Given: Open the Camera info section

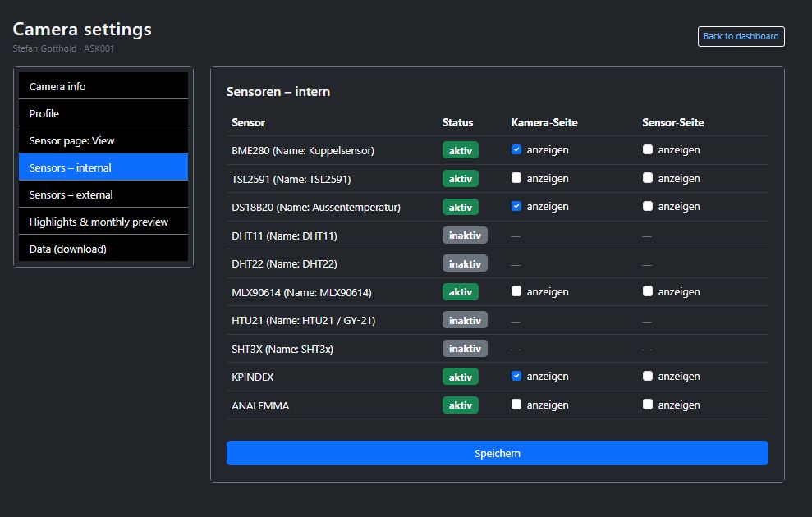Looking at the screenshot, I should point(103,85).
